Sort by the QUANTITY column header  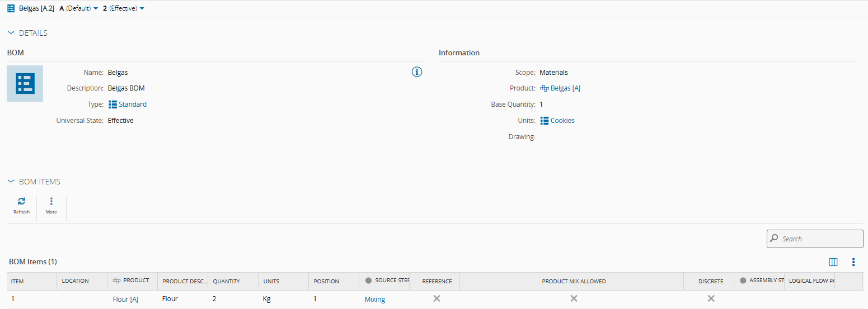(x=233, y=281)
